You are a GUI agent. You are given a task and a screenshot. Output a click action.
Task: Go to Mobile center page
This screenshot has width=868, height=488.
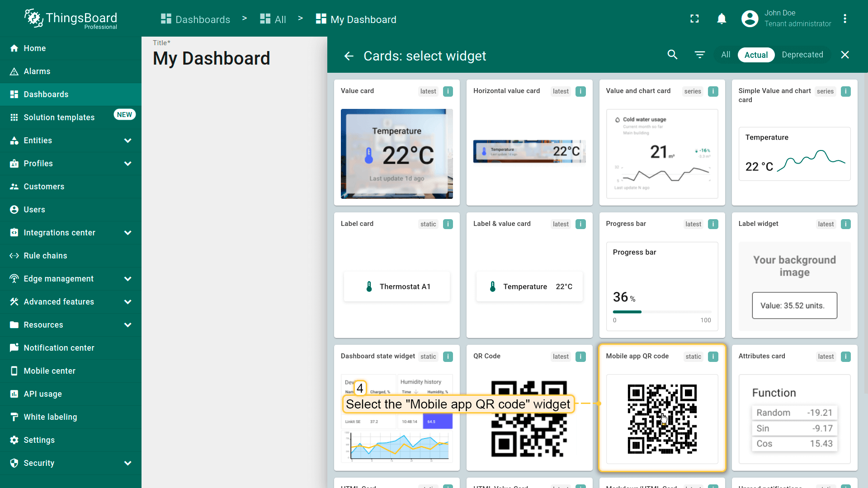(x=49, y=371)
